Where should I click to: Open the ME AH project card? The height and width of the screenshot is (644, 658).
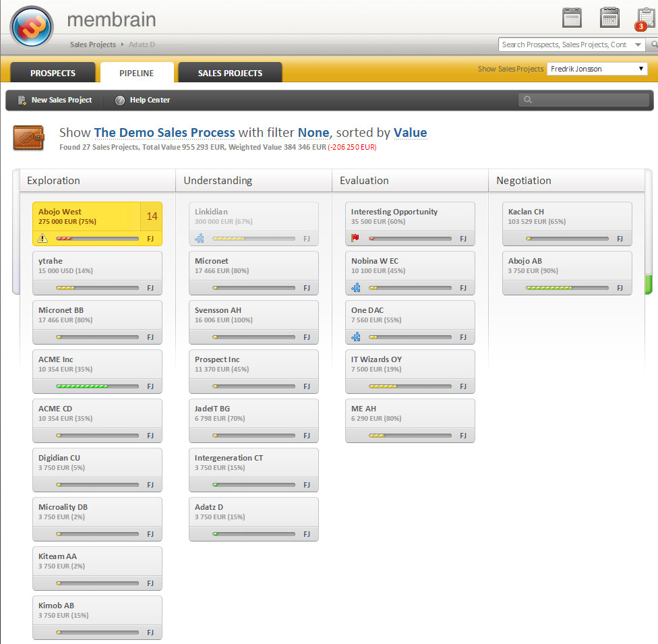(x=410, y=421)
